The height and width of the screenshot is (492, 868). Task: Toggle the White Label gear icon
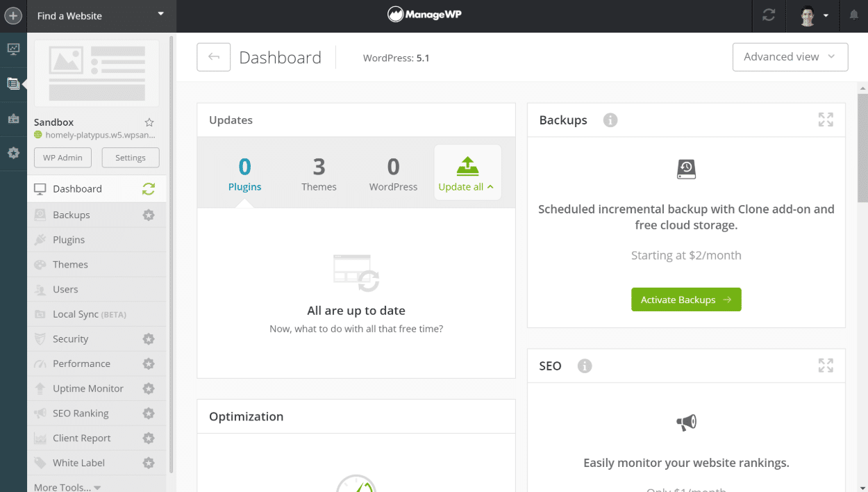pyautogui.click(x=148, y=462)
